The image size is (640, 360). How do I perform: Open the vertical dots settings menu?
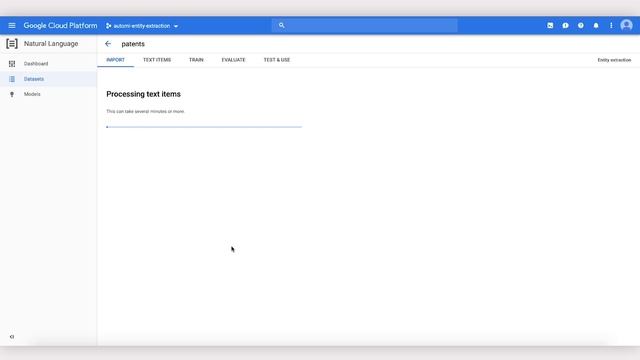pyautogui.click(x=611, y=26)
